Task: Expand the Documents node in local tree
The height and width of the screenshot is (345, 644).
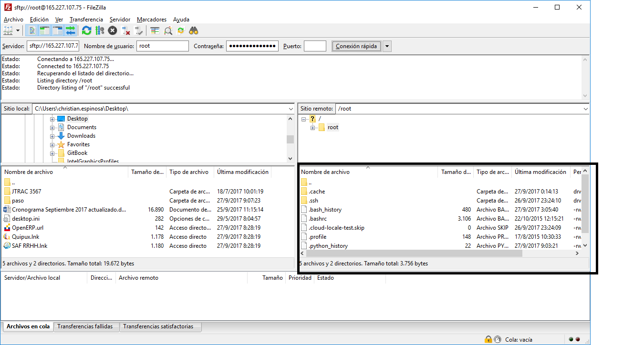Action: (x=52, y=127)
